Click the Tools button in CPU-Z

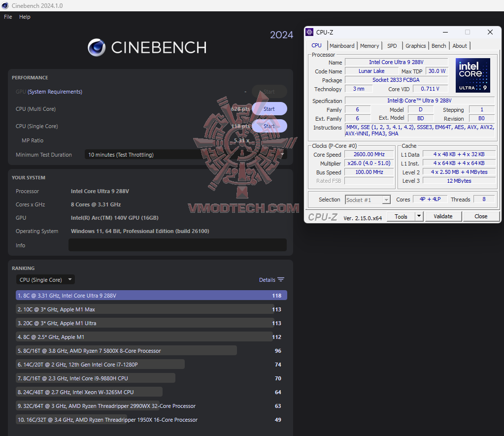click(401, 216)
